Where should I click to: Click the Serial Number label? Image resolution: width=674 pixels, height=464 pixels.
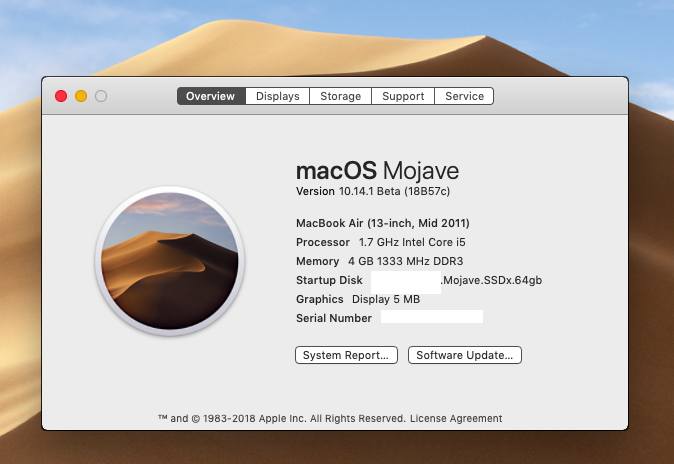(x=334, y=318)
